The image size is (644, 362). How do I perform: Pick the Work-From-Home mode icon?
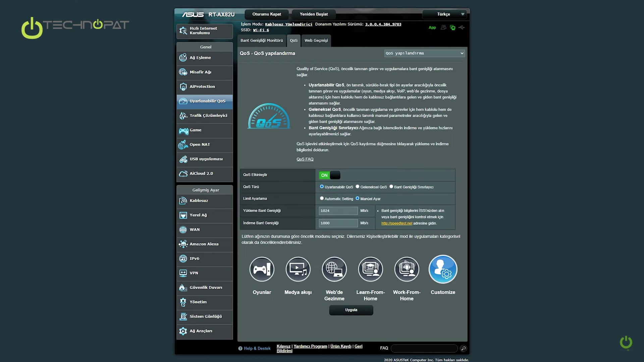407,269
